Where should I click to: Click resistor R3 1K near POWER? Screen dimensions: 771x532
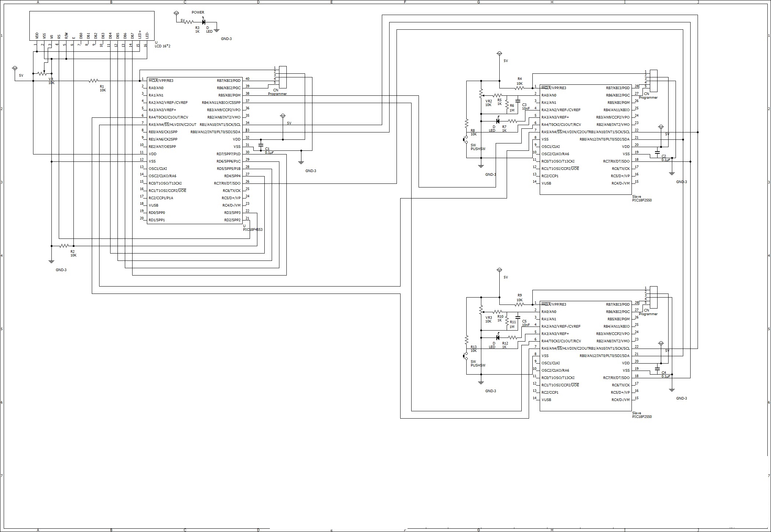coord(189,22)
